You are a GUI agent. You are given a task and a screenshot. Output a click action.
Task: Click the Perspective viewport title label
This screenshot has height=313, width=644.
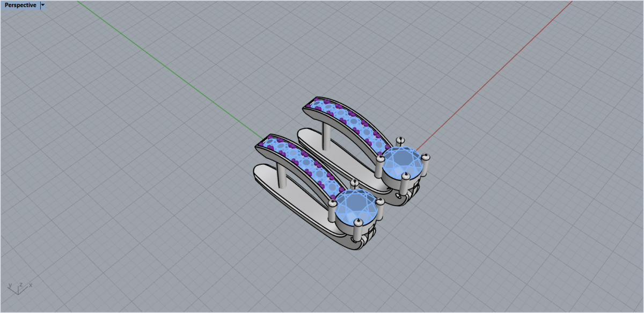20,5
